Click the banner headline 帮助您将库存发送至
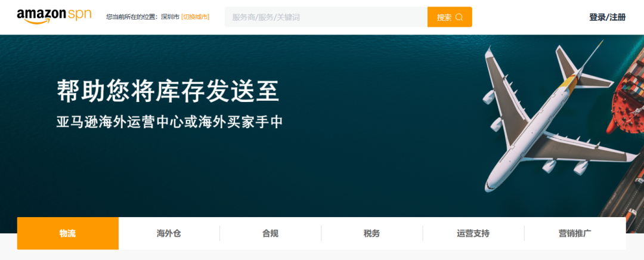Viewport: 644px width, 260px height. (x=168, y=91)
